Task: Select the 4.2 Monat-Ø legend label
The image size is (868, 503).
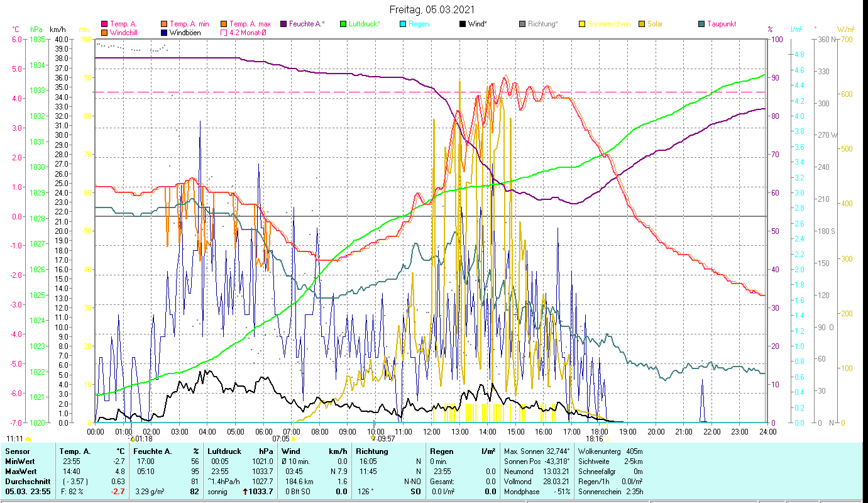Action: pyautogui.click(x=248, y=32)
